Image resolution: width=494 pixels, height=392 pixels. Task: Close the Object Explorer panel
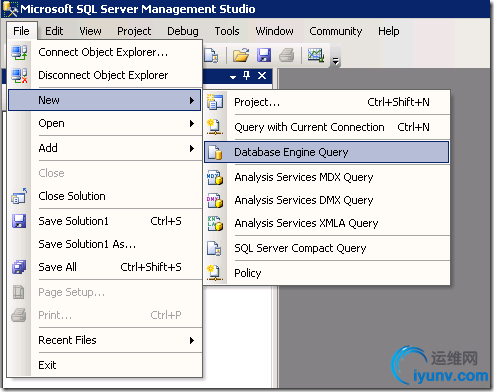click(x=262, y=76)
